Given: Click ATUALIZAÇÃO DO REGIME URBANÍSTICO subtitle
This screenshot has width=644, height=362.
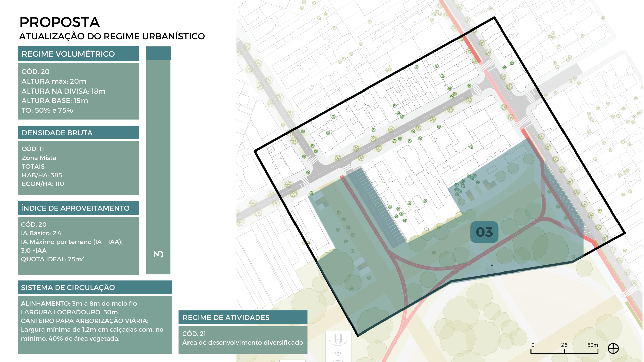Looking at the screenshot, I should coord(112,36).
